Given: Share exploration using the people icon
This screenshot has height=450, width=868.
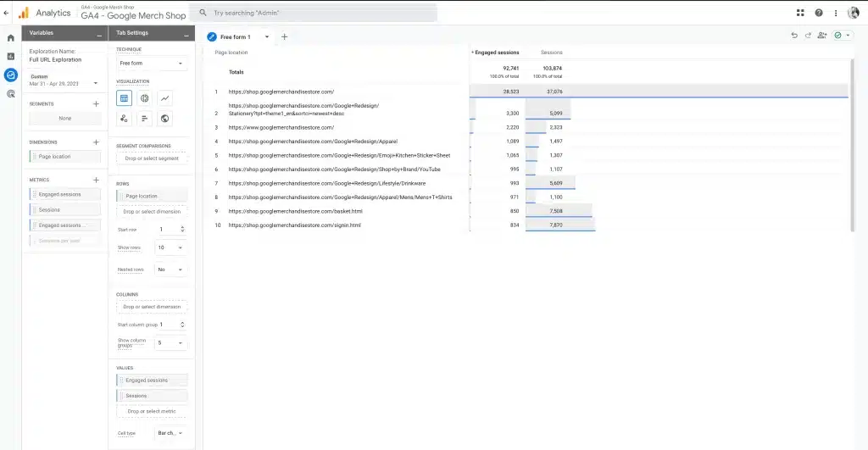Looking at the screenshot, I should (822, 36).
